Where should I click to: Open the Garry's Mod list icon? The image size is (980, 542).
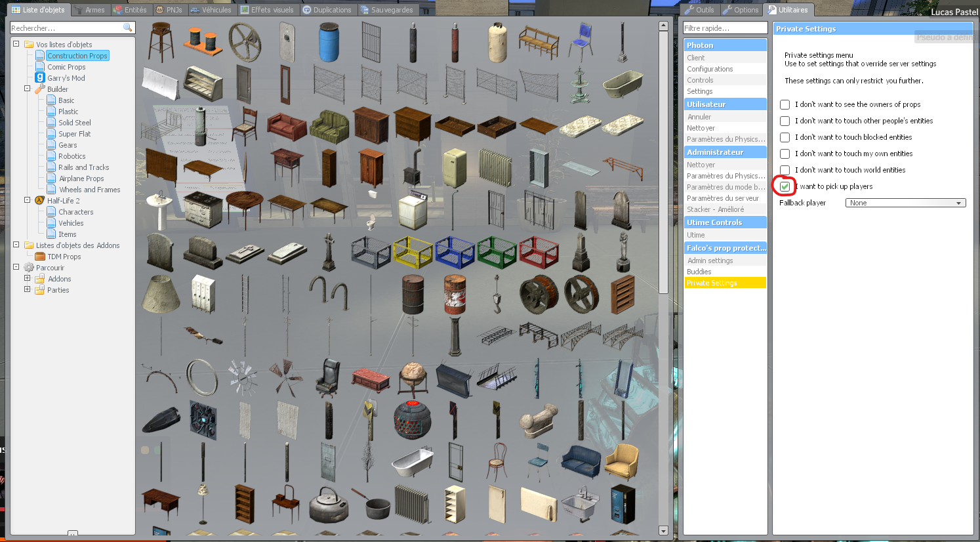(40, 77)
